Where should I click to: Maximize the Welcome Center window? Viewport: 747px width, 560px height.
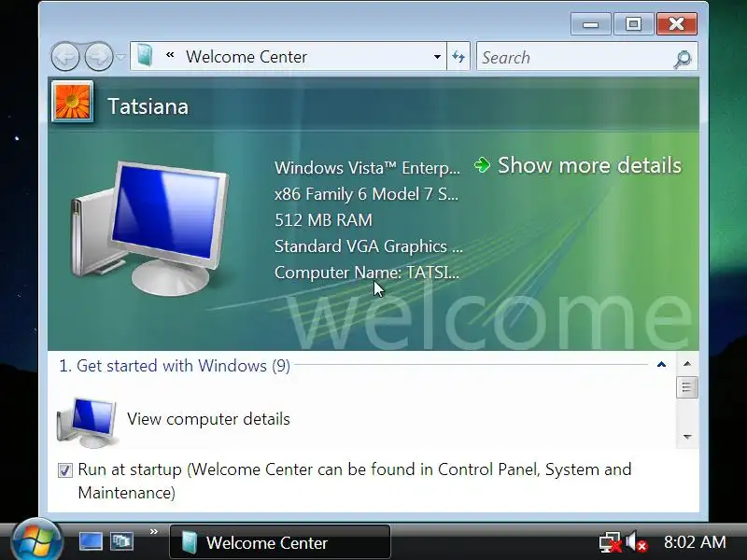pyautogui.click(x=633, y=24)
